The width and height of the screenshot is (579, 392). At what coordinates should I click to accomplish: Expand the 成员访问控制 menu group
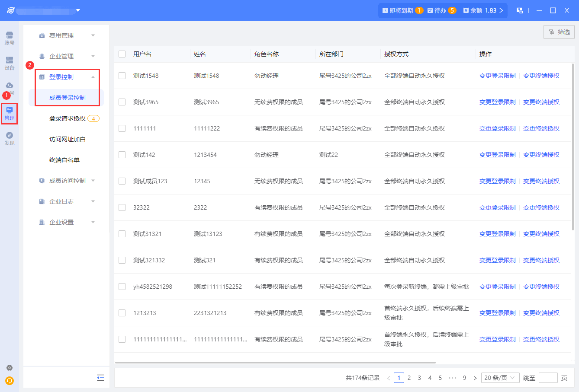(x=93, y=181)
